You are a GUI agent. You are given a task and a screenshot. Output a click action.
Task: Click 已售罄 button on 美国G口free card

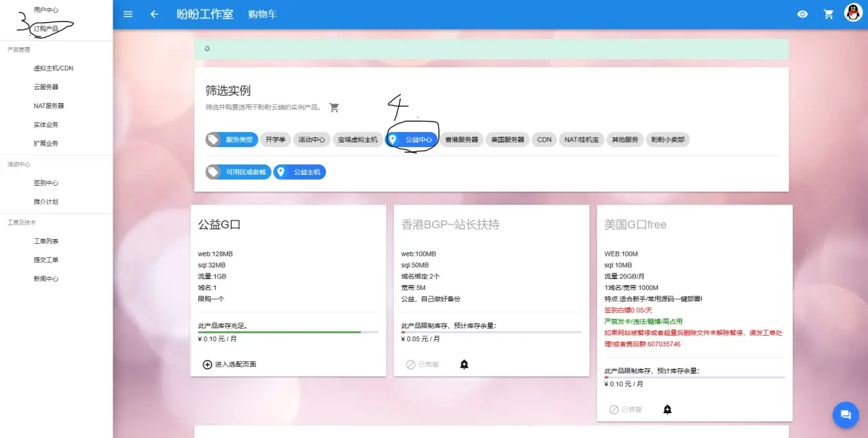pyautogui.click(x=625, y=409)
